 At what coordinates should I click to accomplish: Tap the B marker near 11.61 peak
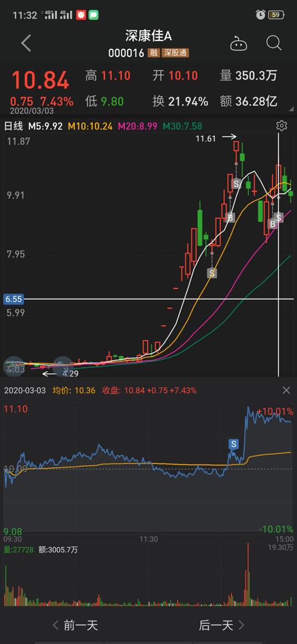tap(230, 218)
